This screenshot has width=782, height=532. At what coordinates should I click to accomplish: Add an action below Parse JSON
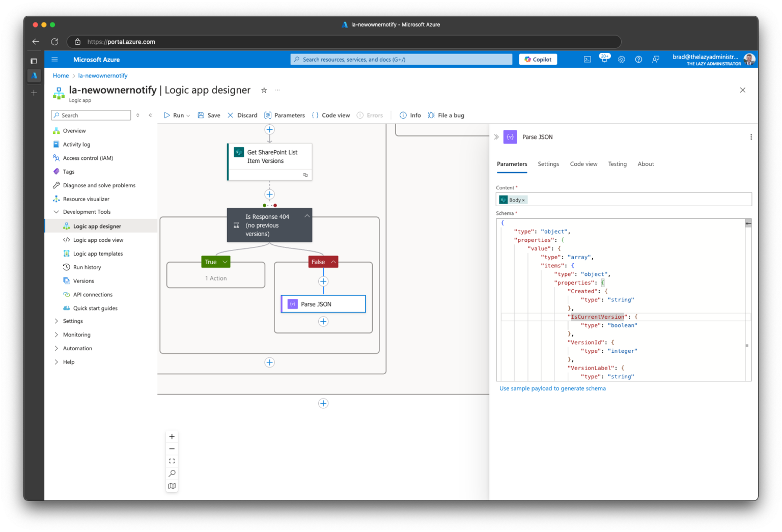(x=323, y=322)
